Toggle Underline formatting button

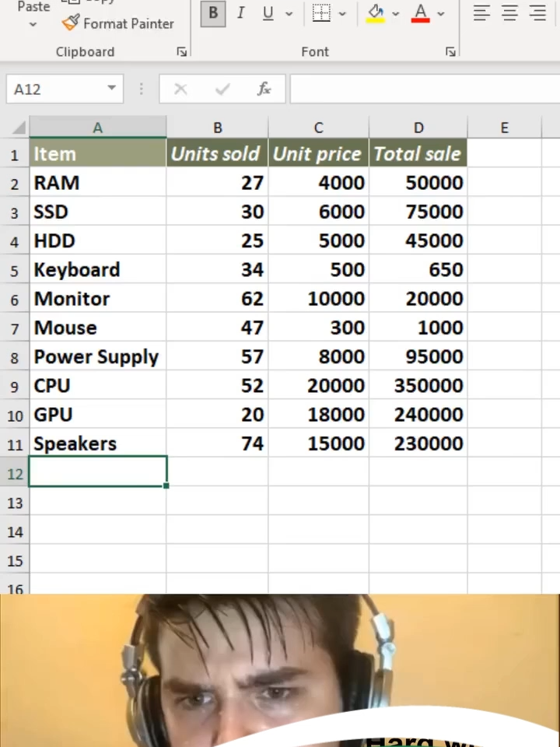point(268,13)
